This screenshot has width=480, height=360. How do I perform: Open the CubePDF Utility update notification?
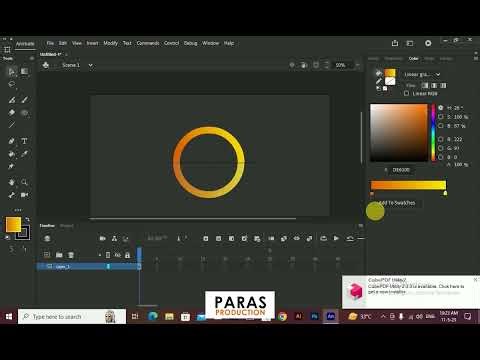[x=410, y=292]
